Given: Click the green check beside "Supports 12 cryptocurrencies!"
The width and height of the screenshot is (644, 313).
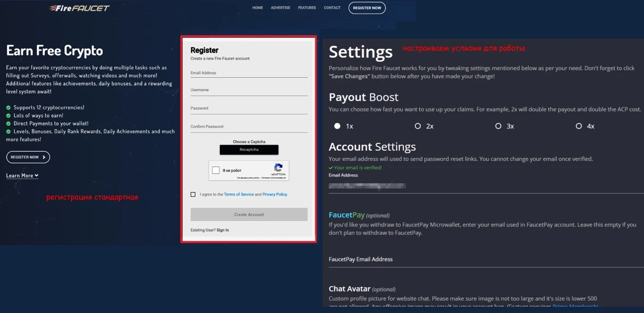Looking at the screenshot, I should tap(8, 108).
